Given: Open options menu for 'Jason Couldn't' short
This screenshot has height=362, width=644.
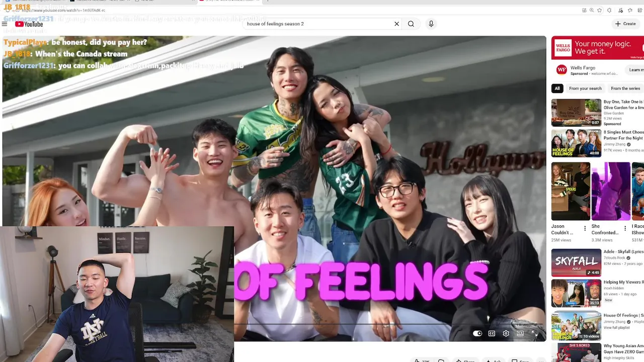Looking at the screenshot, I should pyautogui.click(x=585, y=228).
